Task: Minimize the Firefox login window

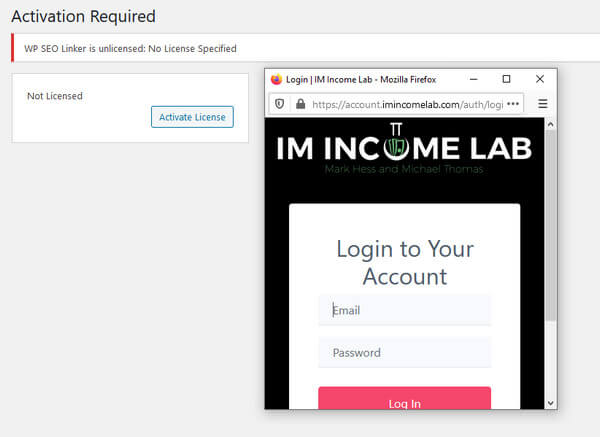Action: (x=474, y=79)
